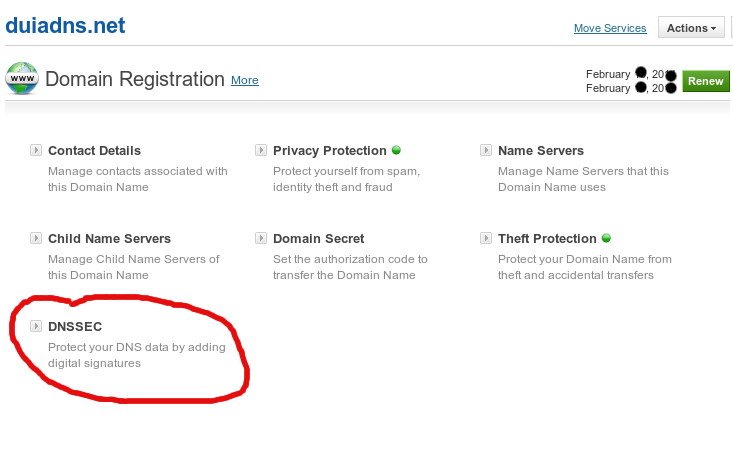
Task: Click the green Renew button
Action: coord(705,81)
